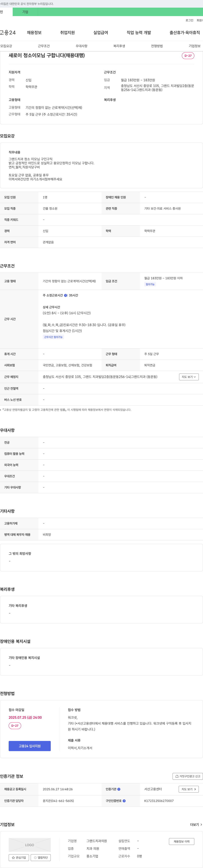The height and width of the screenshot is (868, 203).
Task: Report via 거짓구인광고 신고 button
Action: click(188, 776)
